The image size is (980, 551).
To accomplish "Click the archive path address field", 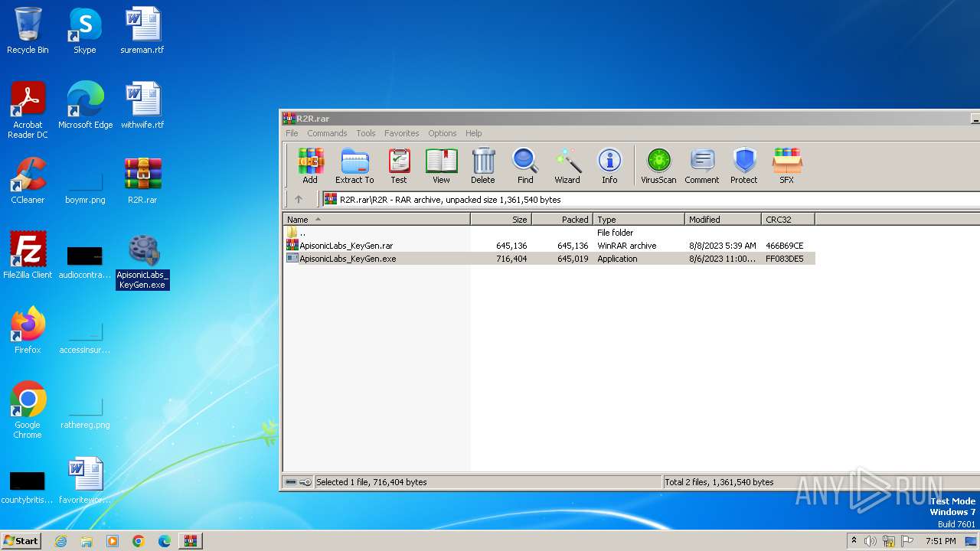I will (651, 199).
